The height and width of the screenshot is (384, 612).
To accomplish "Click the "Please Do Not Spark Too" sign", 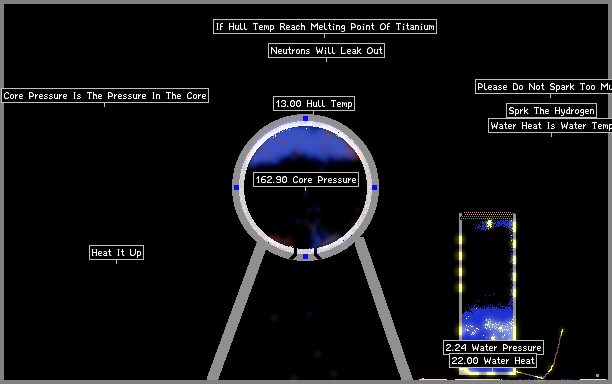I will click(544, 87).
